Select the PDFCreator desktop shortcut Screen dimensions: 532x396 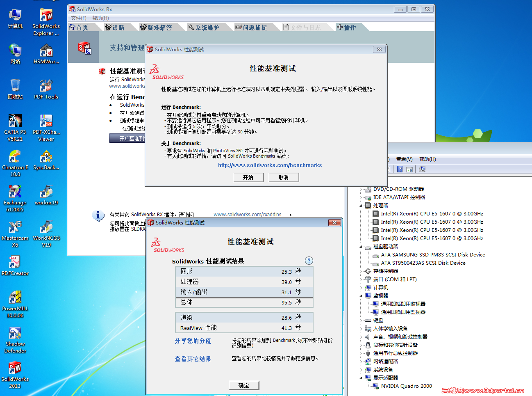tap(15, 266)
